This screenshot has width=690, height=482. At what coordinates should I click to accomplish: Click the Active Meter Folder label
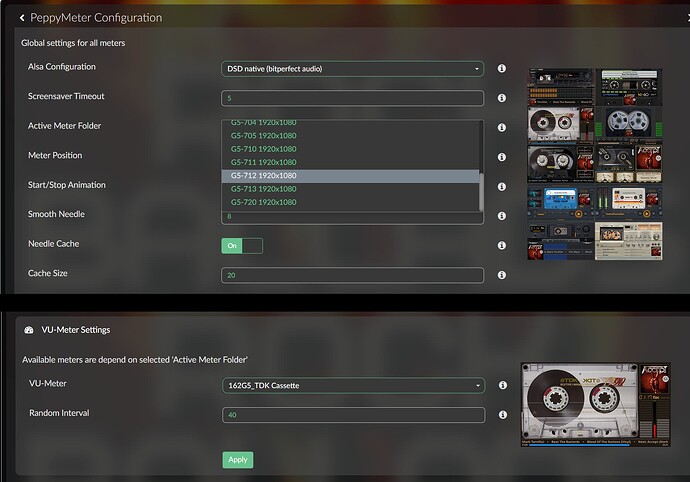(64, 126)
